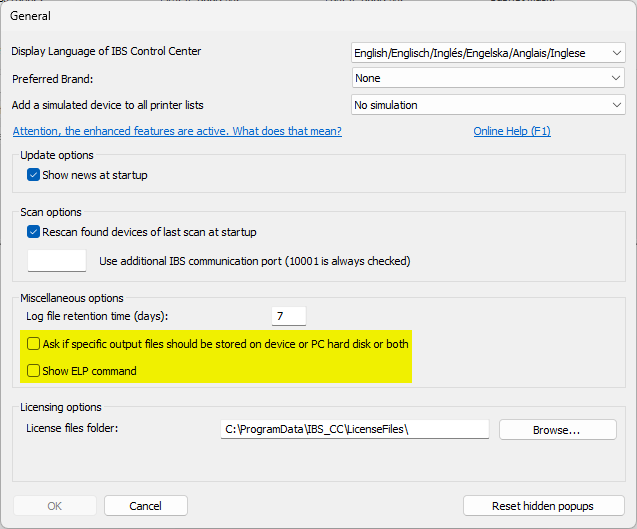Open the Display Language dropdown
The image size is (637, 529).
(488, 53)
